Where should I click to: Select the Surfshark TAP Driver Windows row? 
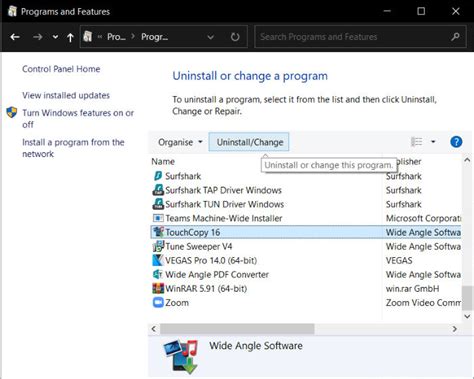pos(307,190)
